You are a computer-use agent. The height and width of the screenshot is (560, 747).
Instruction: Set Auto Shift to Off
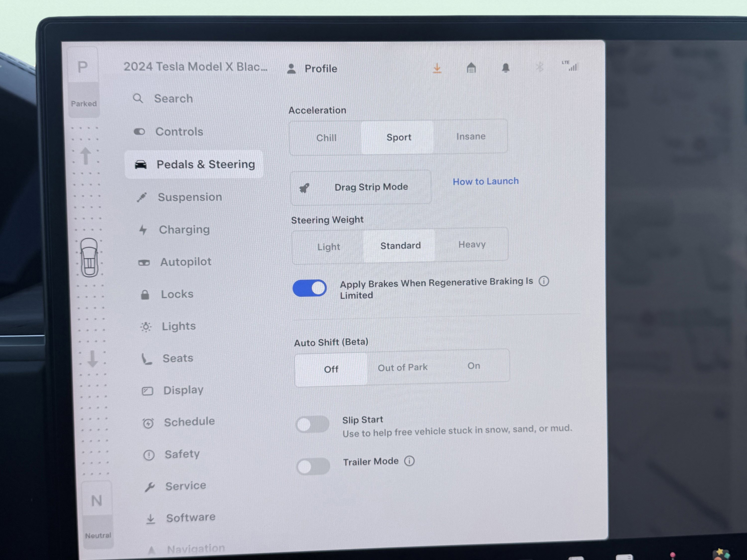pyautogui.click(x=331, y=369)
